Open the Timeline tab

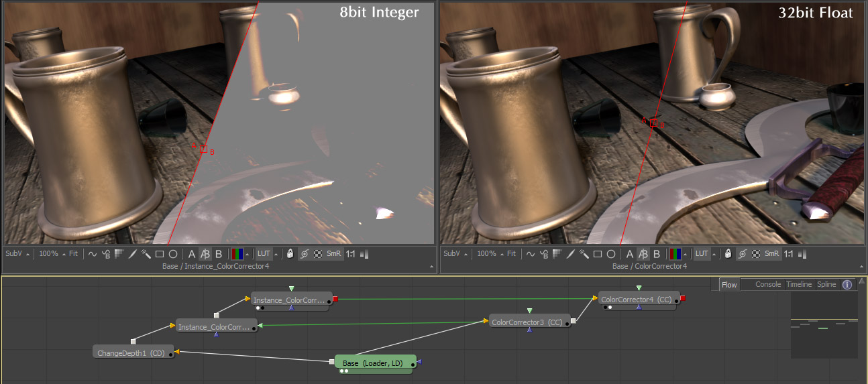point(799,284)
